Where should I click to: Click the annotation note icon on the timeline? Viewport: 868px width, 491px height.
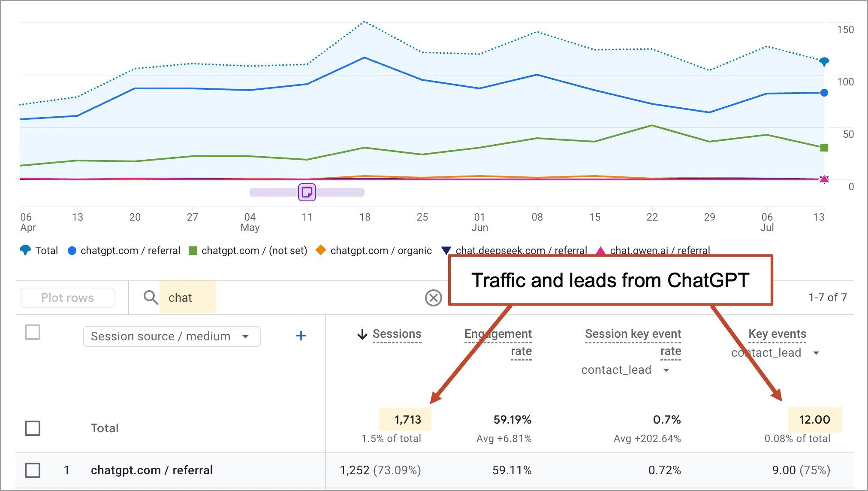pyautogui.click(x=307, y=192)
